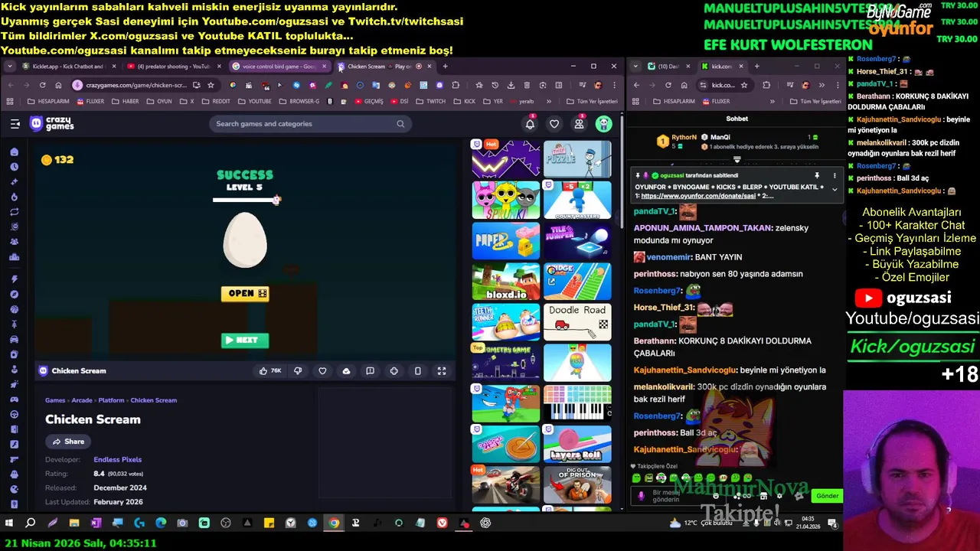Viewport: 980px width, 551px height.
Task: Show the hidden bookmarks chevron in the right window
Action: (x=772, y=101)
